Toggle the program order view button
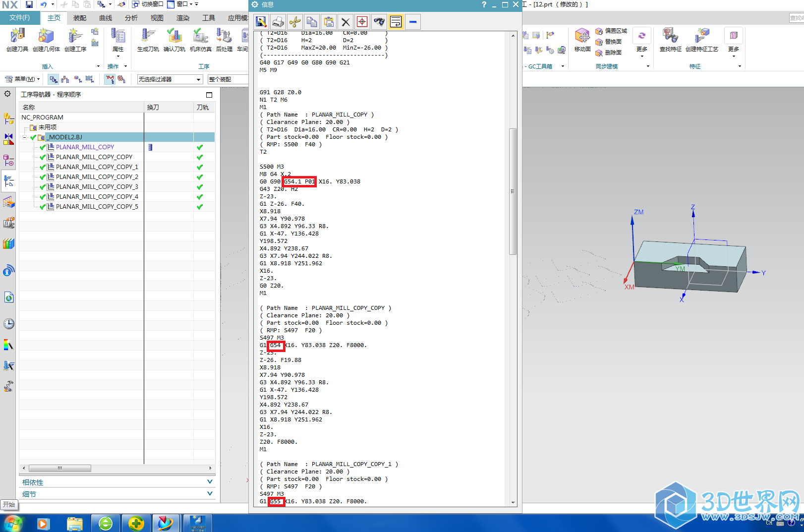This screenshot has width=804, height=532. [x=54, y=79]
